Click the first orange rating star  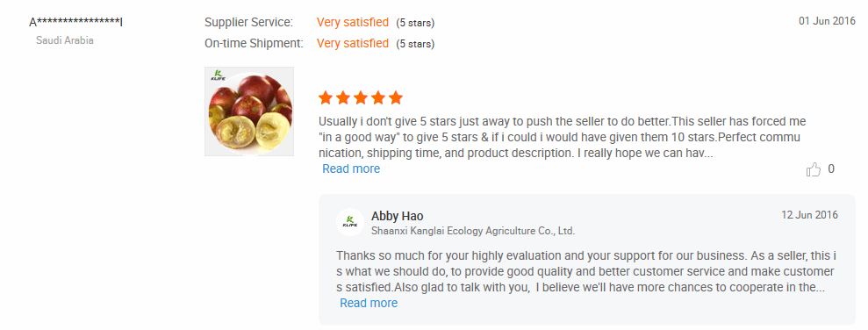(326, 98)
